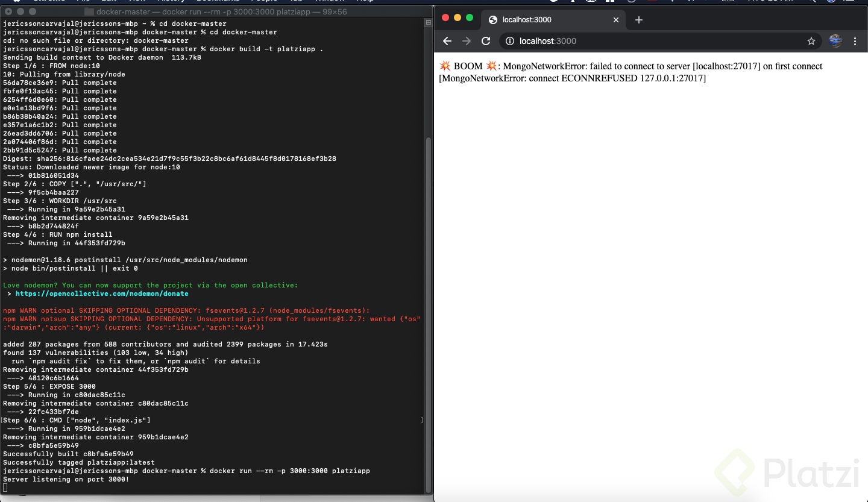Screen dimensions: 868x502
Task: Reload the localhost:3000 page
Action: 486,41
